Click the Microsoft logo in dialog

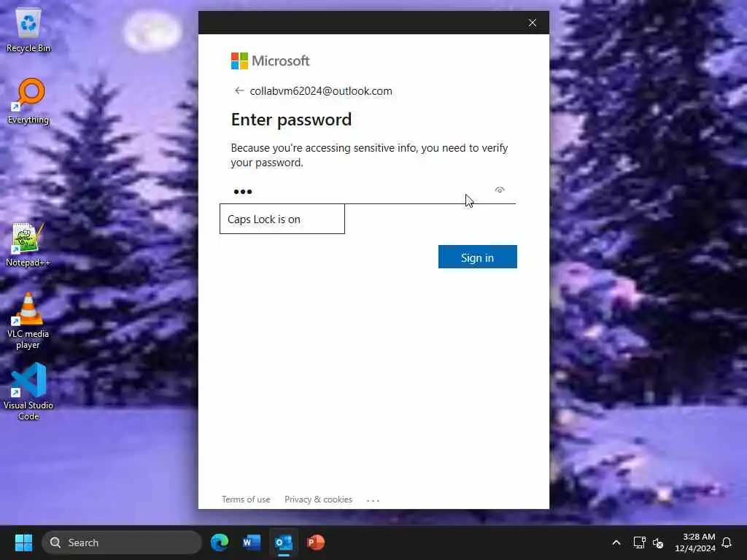270,61
